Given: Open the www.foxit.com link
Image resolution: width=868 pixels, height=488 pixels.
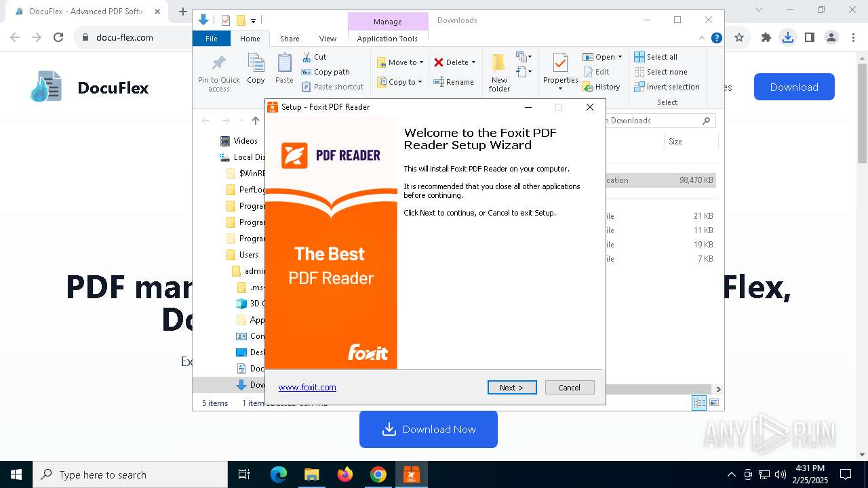Looking at the screenshot, I should [307, 388].
